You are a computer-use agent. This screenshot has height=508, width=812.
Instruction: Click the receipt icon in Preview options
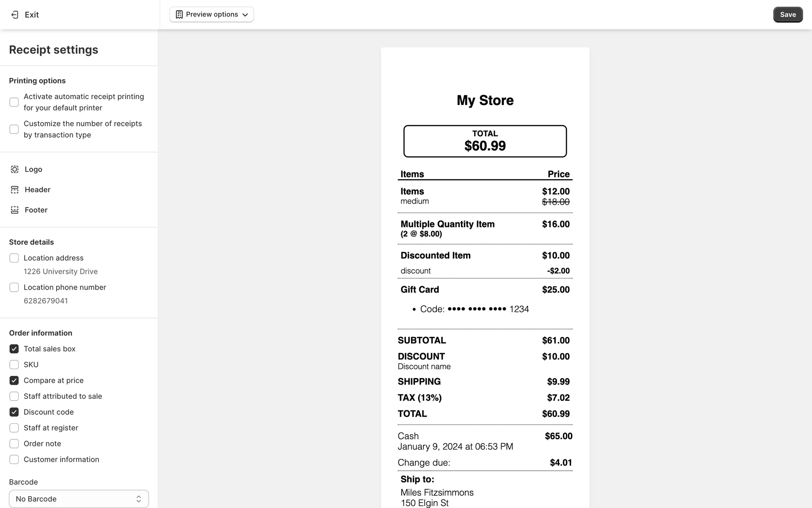pyautogui.click(x=179, y=14)
